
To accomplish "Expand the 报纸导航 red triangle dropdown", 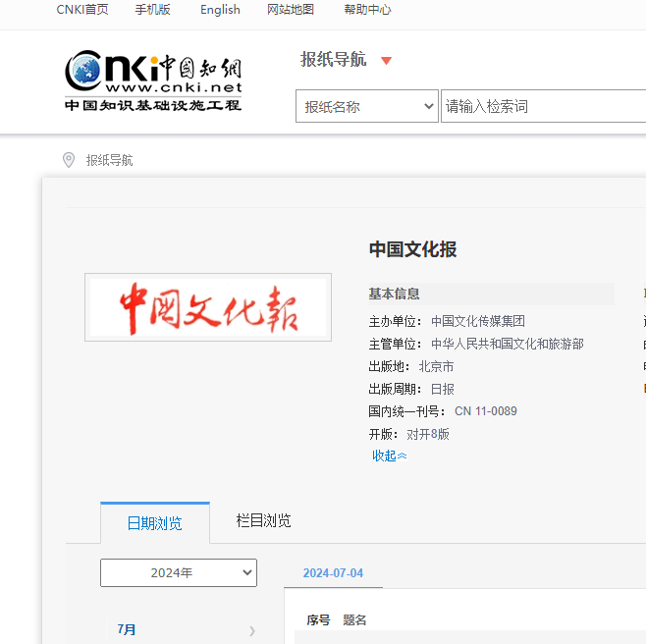I will pyautogui.click(x=386, y=61).
